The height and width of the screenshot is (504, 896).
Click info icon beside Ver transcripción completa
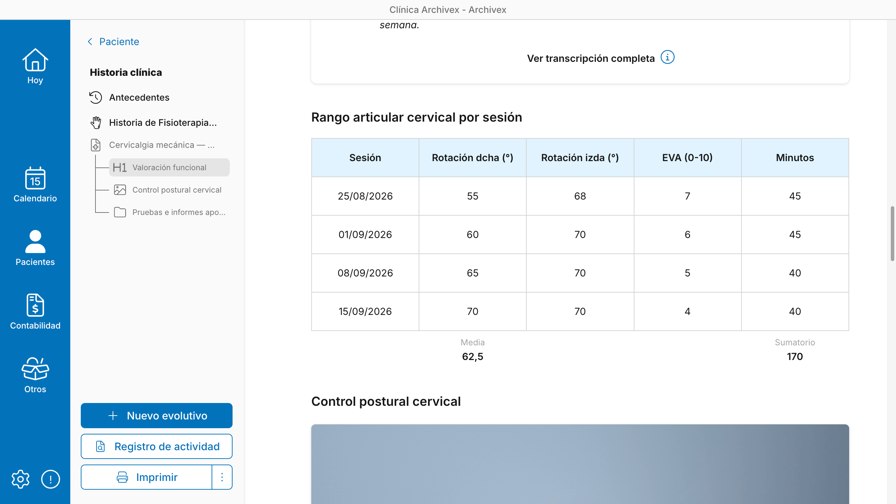click(x=667, y=58)
